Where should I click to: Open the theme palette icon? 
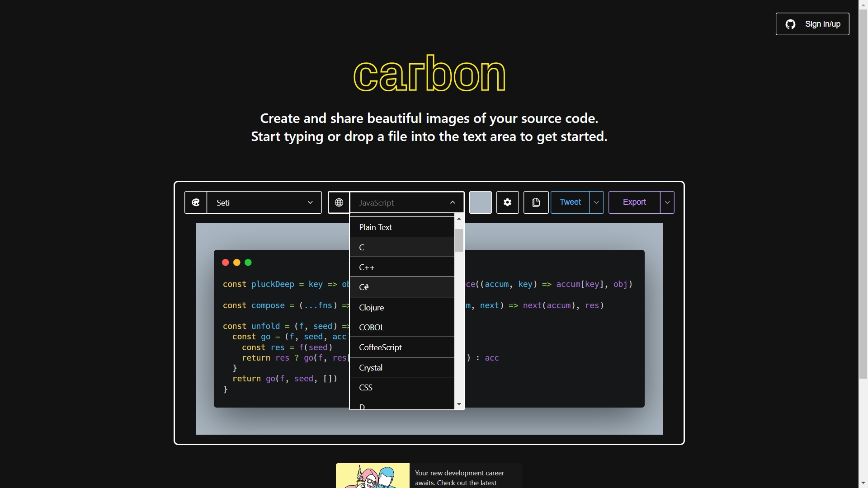(x=196, y=202)
